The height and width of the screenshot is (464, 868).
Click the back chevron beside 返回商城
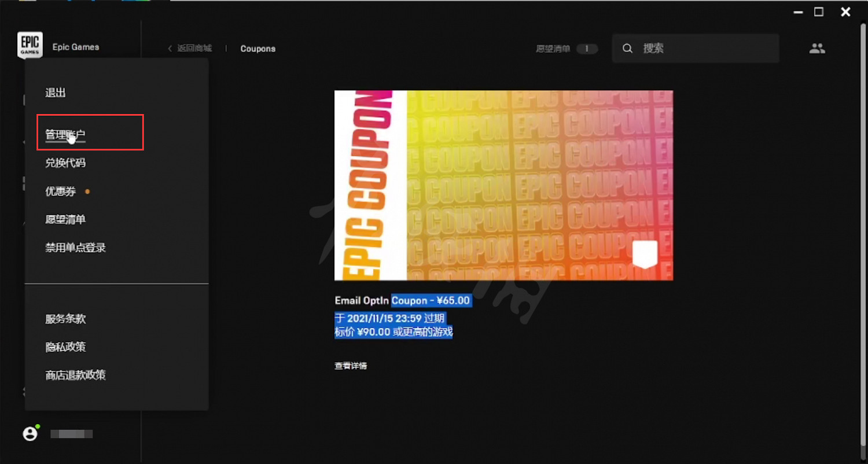point(170,49)
